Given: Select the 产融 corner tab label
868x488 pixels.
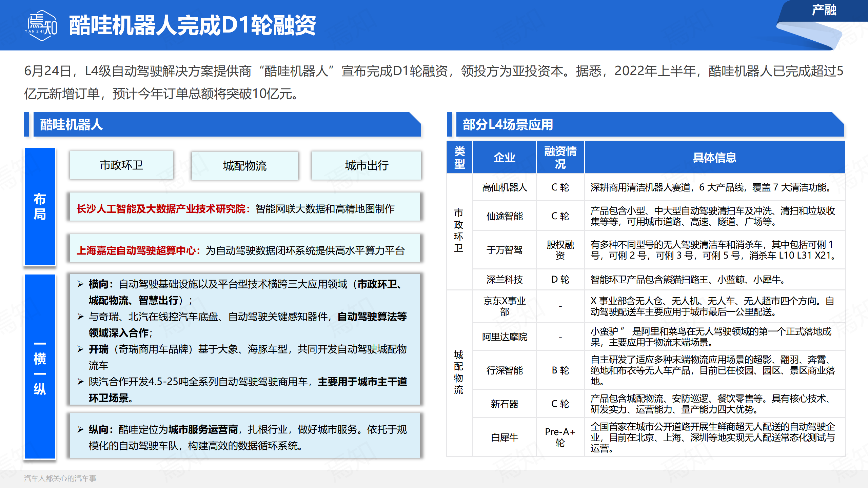Looking at the screenshot, I should pos(824,10).
